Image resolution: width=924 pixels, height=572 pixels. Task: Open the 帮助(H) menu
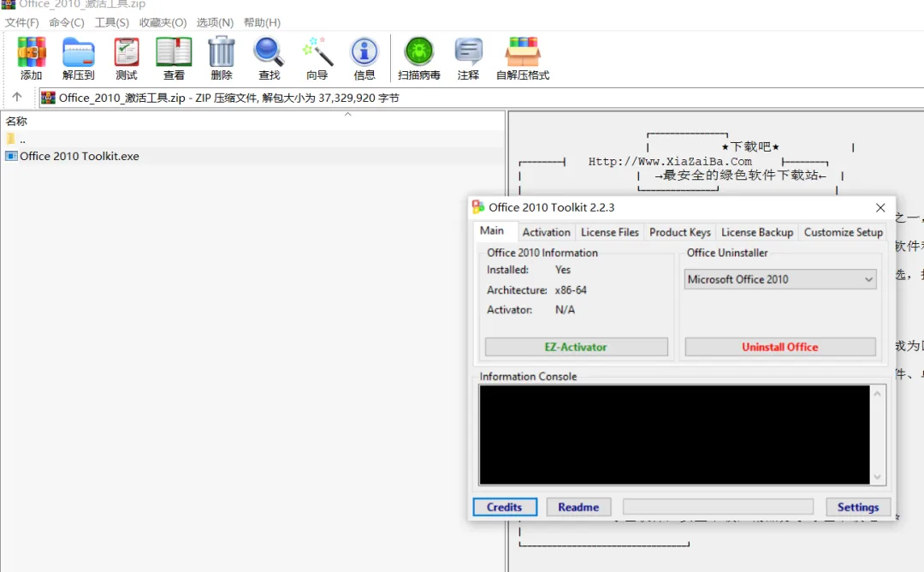coord(263,22)
